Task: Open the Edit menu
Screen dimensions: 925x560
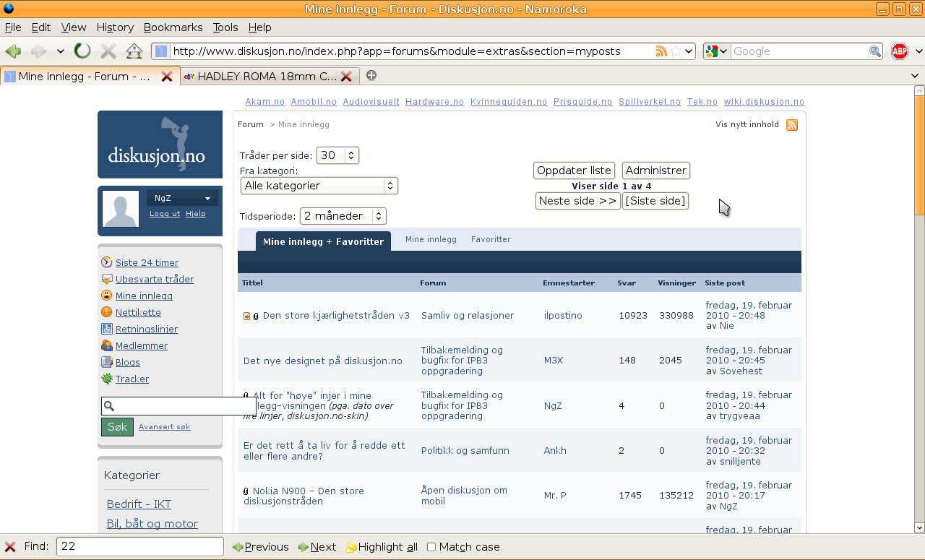Action: tap(41, 27)
